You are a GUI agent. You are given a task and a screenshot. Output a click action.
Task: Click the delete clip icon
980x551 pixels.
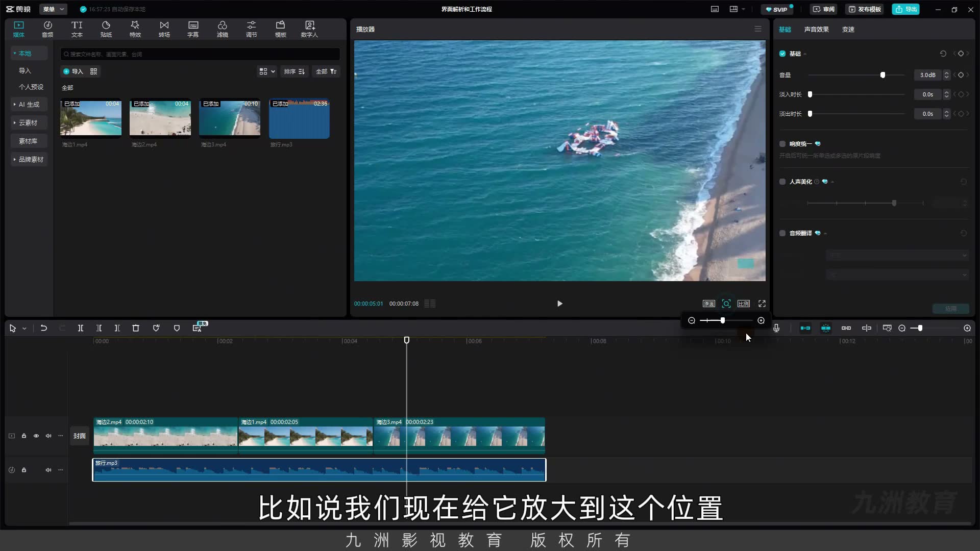pyautogui.click(x=136, y=328)
